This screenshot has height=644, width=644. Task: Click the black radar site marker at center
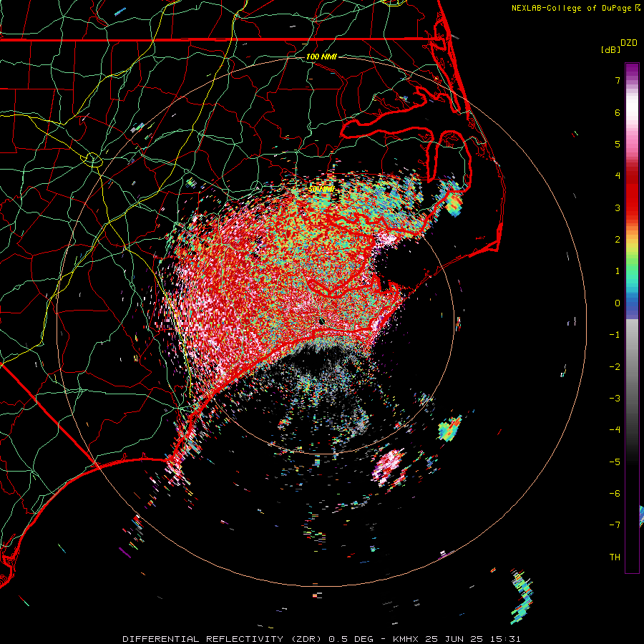point(321,321)
